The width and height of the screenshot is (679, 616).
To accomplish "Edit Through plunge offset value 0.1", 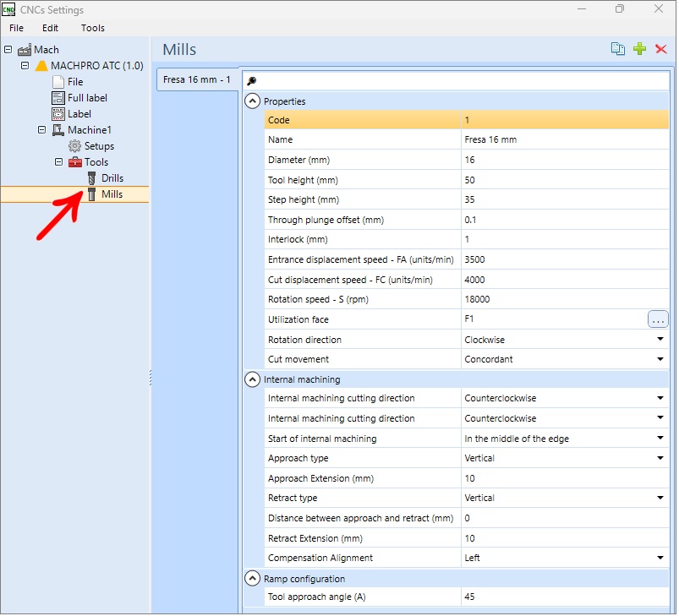I will (x=565, y=220).
